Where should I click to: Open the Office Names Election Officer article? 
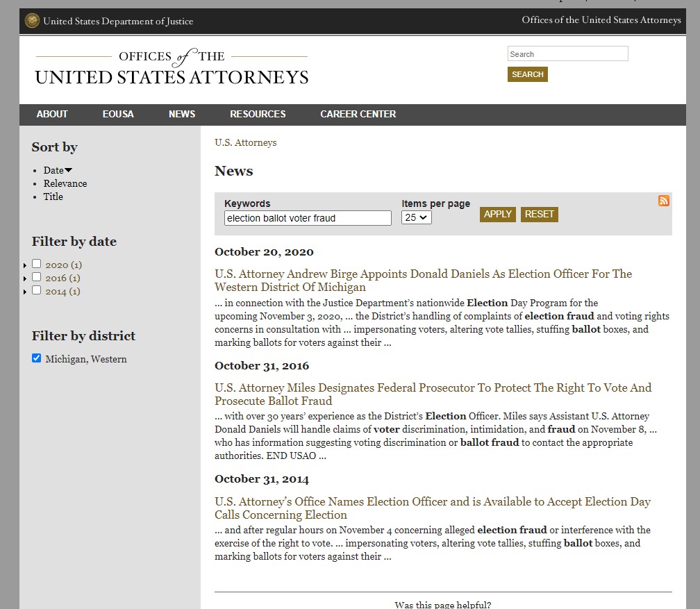coord(433,508)
